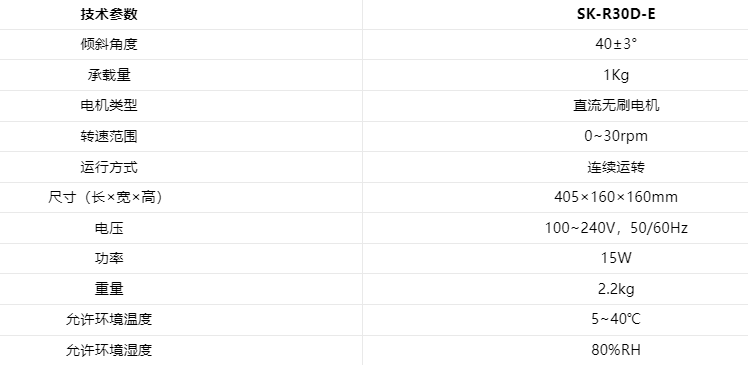Select the 2.2kg weight value
This screenshot has height=365, width=748.
616,289
